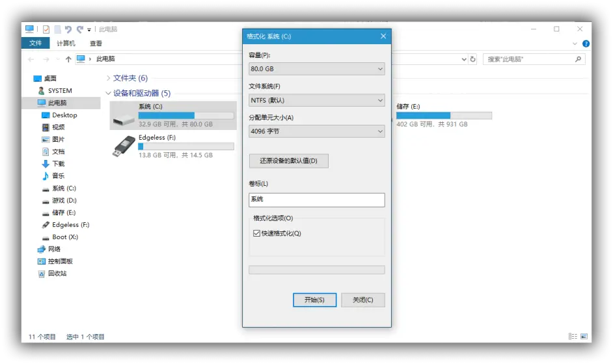Click the Edgeless (F:) USB drive icon
613x364 pixels.
coord(124,146)
